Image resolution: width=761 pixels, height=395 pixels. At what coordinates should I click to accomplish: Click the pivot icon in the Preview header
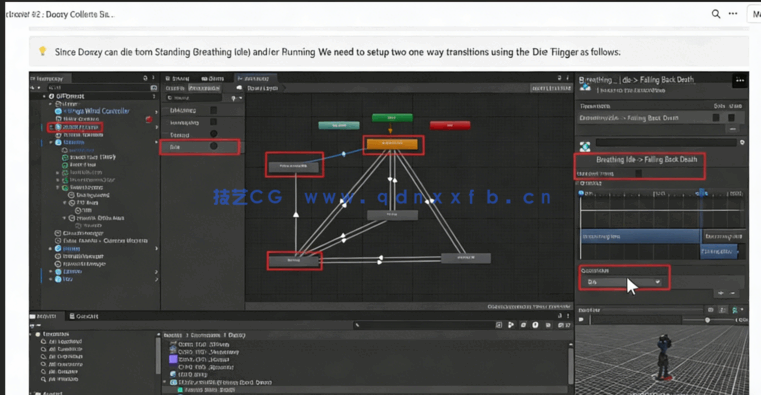point(723,310)
